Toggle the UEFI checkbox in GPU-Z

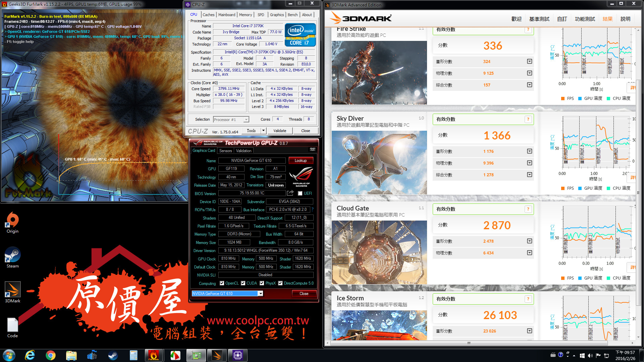300,193
